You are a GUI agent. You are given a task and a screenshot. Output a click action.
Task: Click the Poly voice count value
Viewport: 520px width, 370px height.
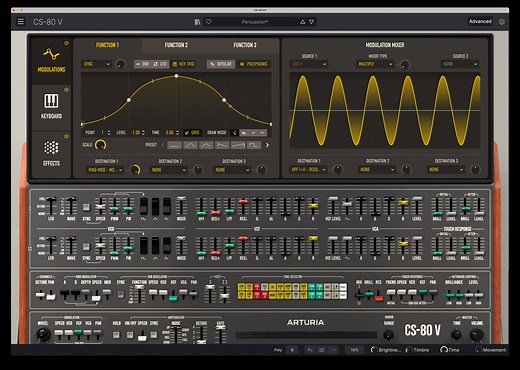coord(292,350)
